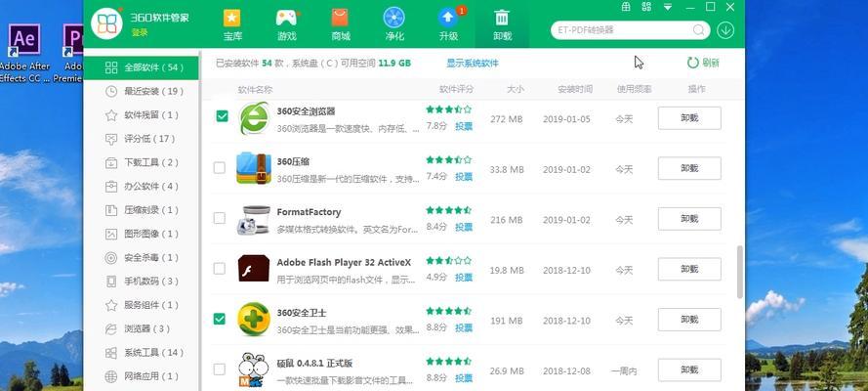Select 全部软件 (54) category

point(142,67)
